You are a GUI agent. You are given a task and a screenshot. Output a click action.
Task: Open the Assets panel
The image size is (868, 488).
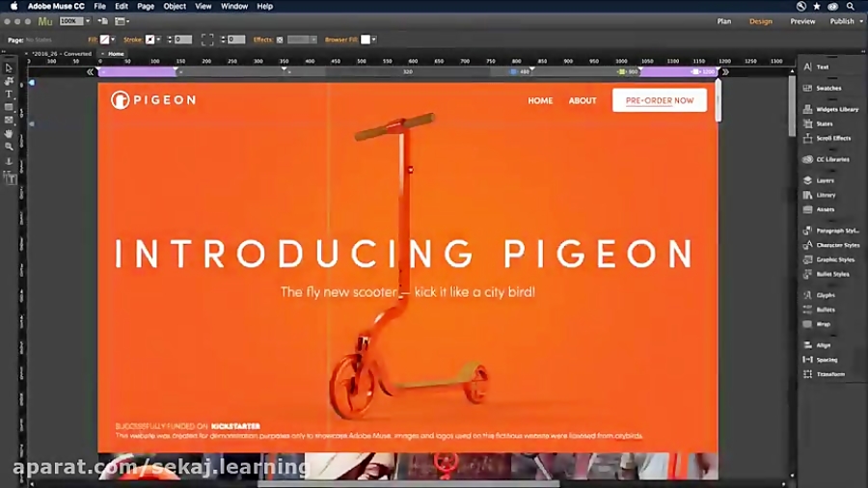pos(819,209)
